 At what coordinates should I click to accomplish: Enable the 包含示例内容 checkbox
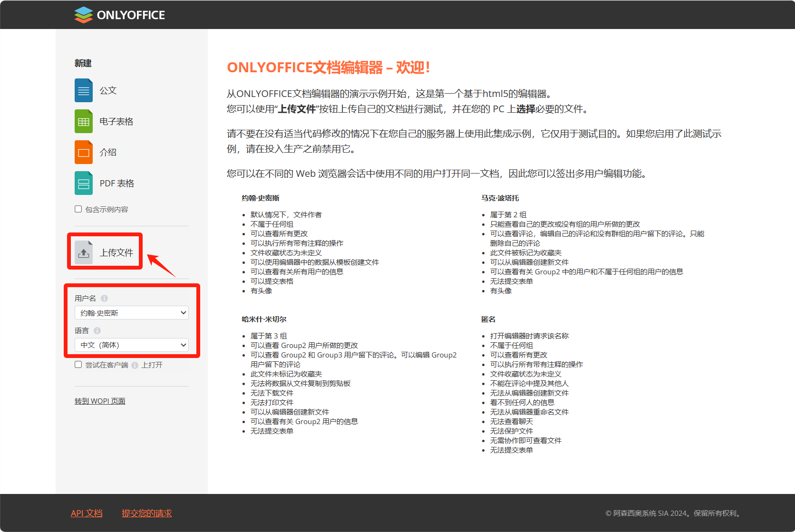(x=78, y=209)
